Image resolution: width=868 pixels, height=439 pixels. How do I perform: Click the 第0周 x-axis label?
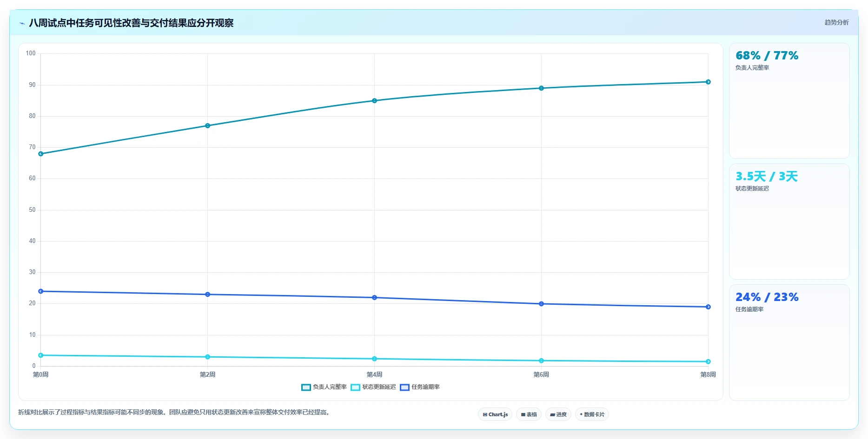pyautogui.click(x=41, y=374)
